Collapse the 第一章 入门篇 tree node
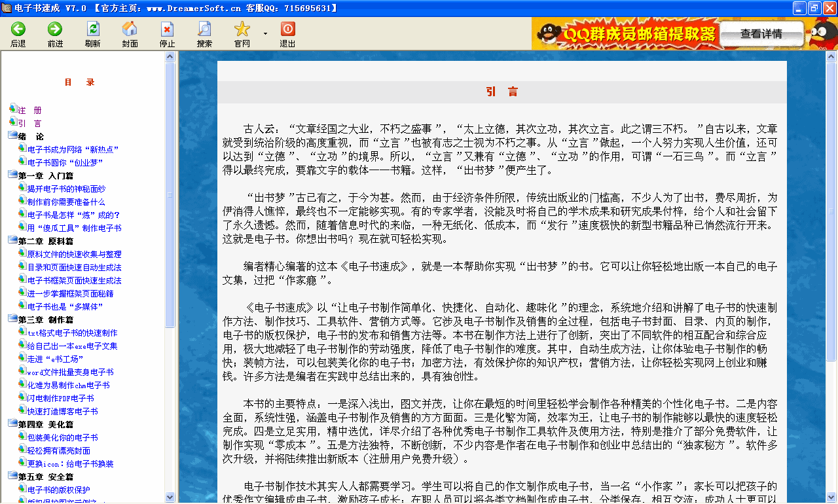The image size is (838, 504). [x=13, y=175]
